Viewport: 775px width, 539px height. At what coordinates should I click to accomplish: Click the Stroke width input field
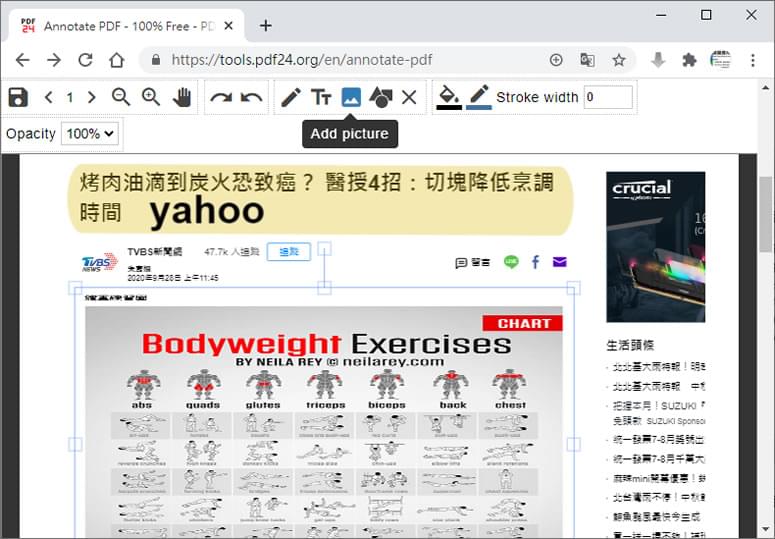(608, 97)
